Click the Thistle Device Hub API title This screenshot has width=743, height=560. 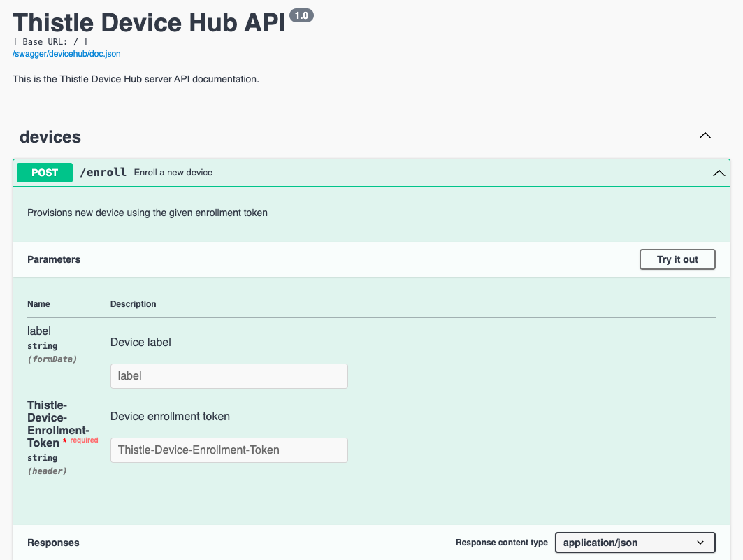point(150,22)
